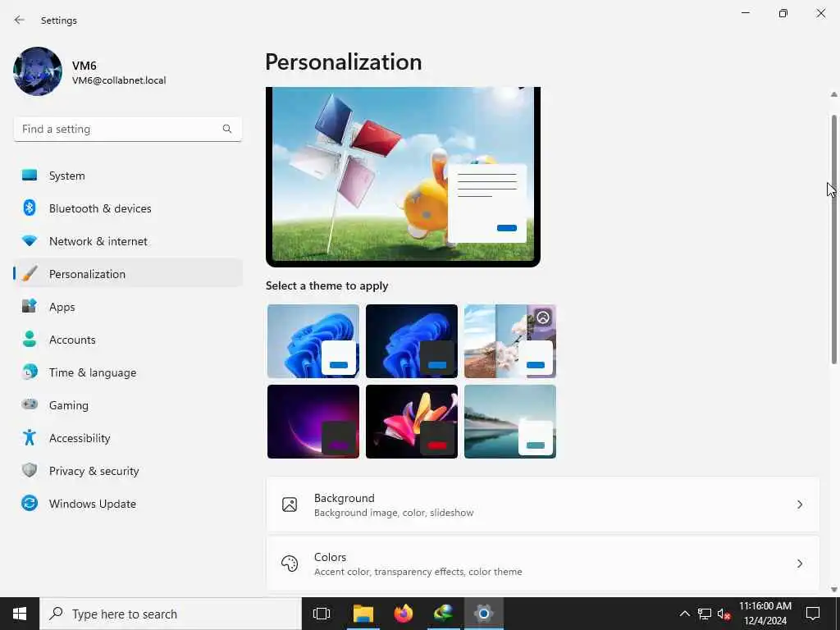The image size is (840, 630).
Task: Click the scroll up arrow of the page
Action: coord(833,94)
